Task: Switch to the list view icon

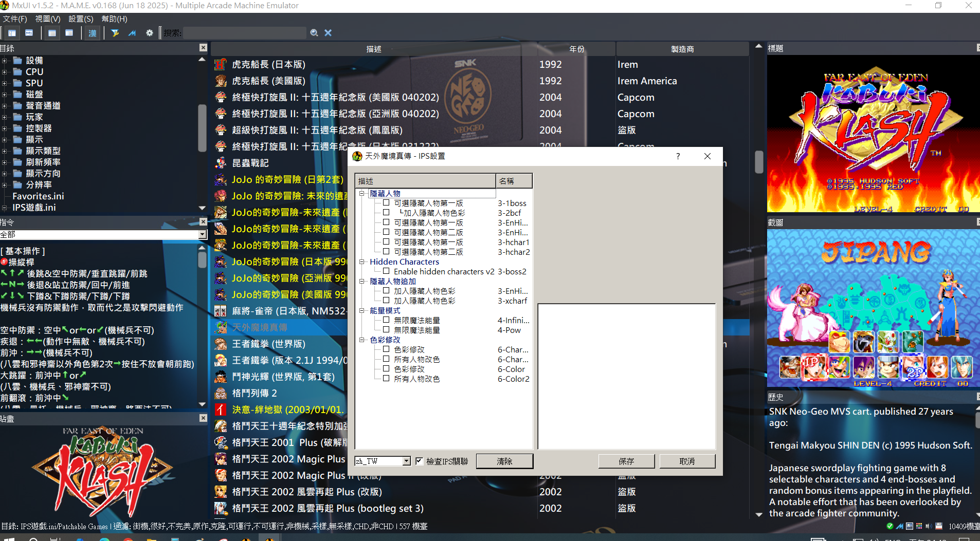Action: 52,33
